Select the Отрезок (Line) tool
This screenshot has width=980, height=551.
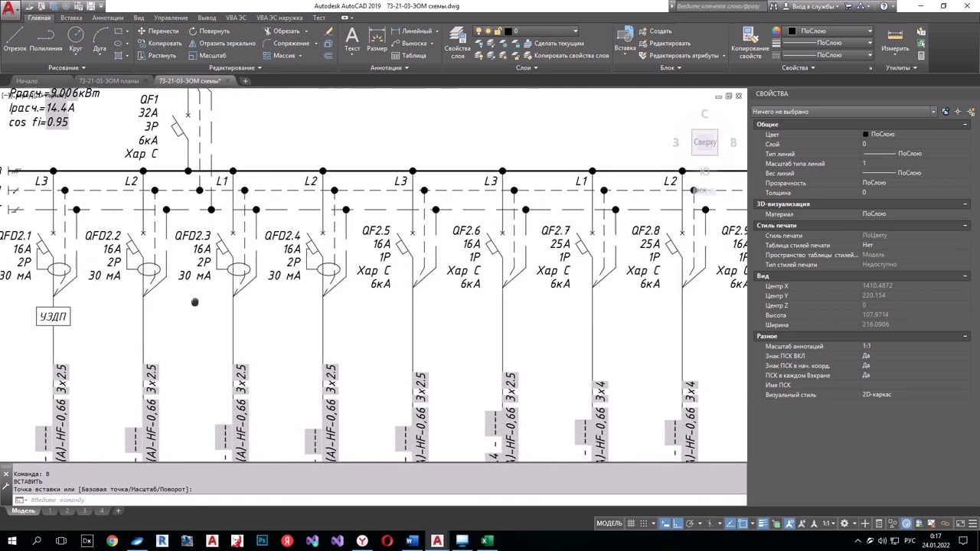[15, 40]
